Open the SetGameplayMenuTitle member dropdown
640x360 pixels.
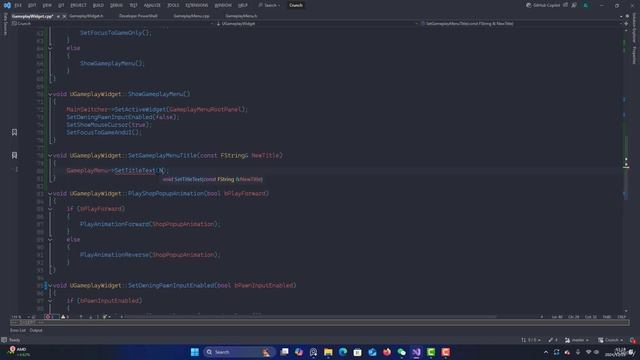520,24
